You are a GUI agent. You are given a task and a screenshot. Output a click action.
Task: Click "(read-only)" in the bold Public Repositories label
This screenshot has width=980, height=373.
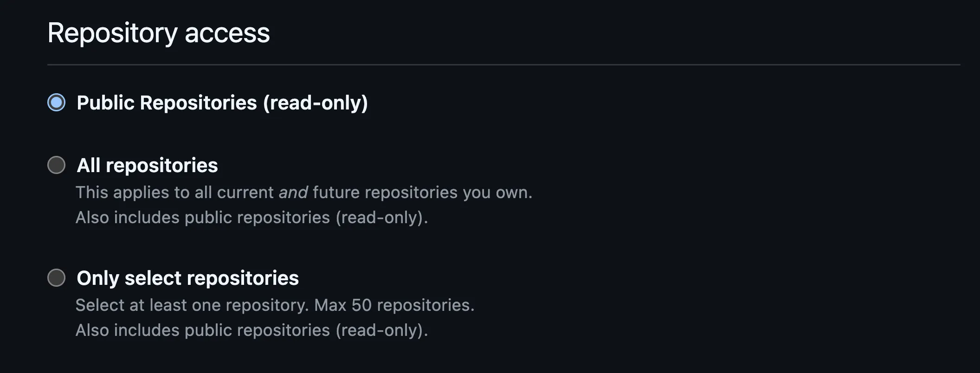tap(315, 103)
